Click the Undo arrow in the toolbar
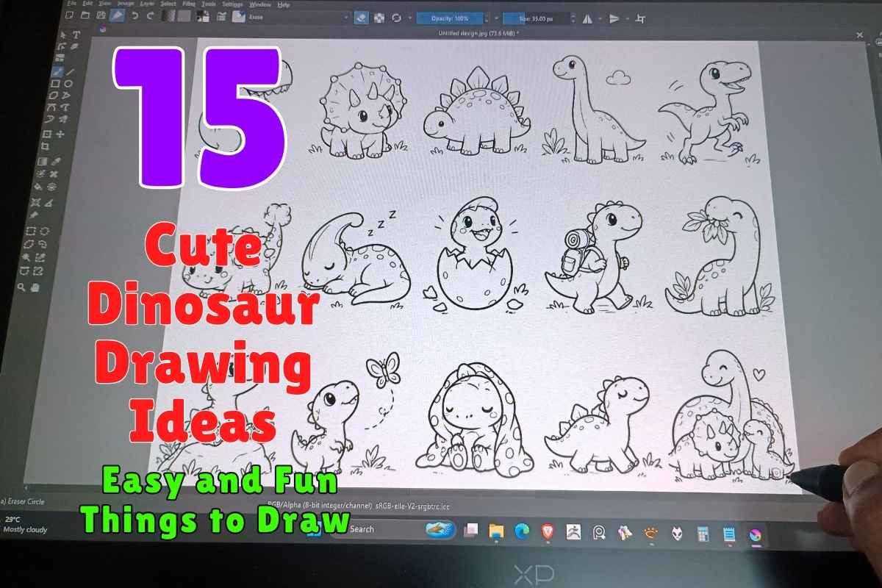The width and height of the screenshot is (882, 588). click(x=135, y=16)
